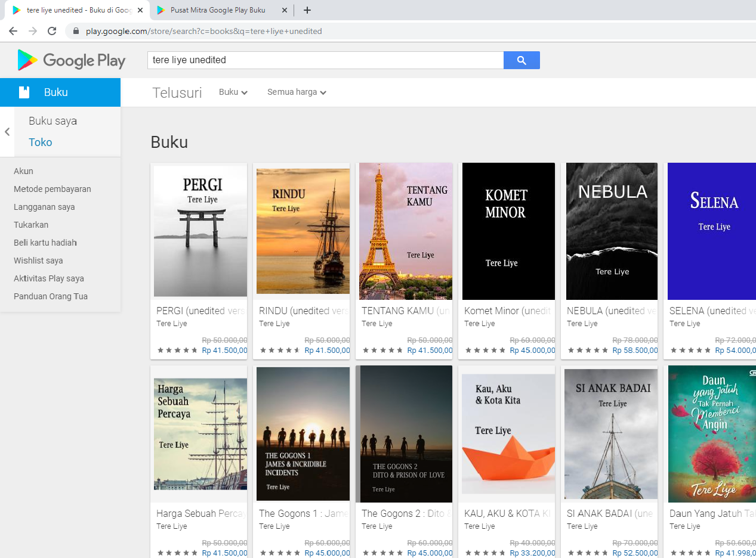This screenshot has height=558, width=756.
Task: Click the star rating under RINDU
Action: coord(280,351)
